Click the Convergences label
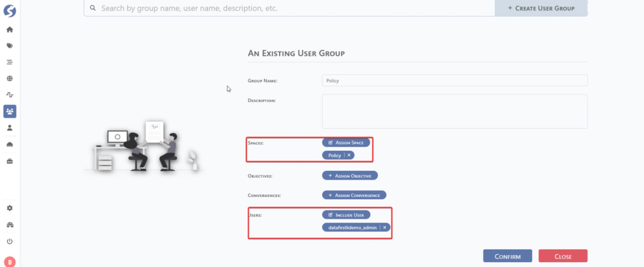Viewport: 644px width, 267px height. click(264, 195)
